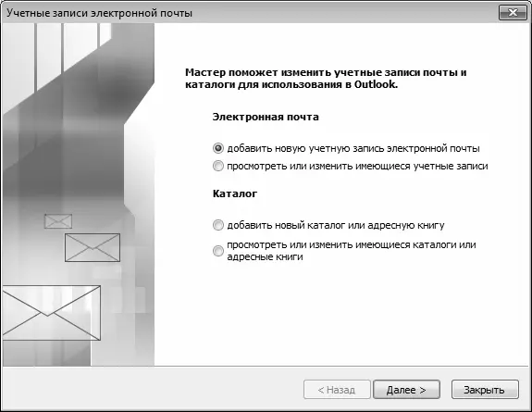532x412 pixels.
Task: Choose 'просмотреть или изменить имеющиеся учетные записи' radio
Action: 218,166
